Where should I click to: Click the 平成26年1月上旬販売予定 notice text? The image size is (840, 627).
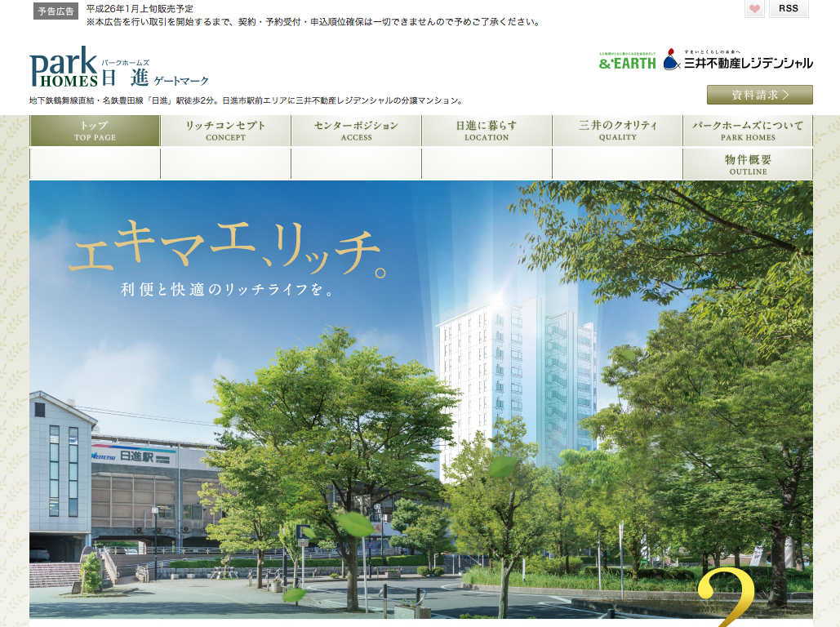point(140,9)
